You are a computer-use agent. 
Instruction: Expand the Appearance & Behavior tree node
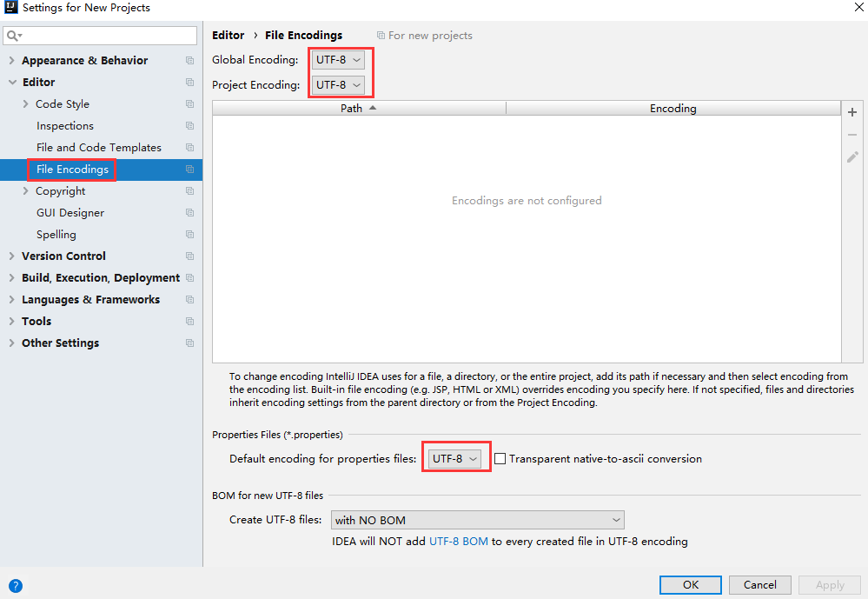(12, 61)
